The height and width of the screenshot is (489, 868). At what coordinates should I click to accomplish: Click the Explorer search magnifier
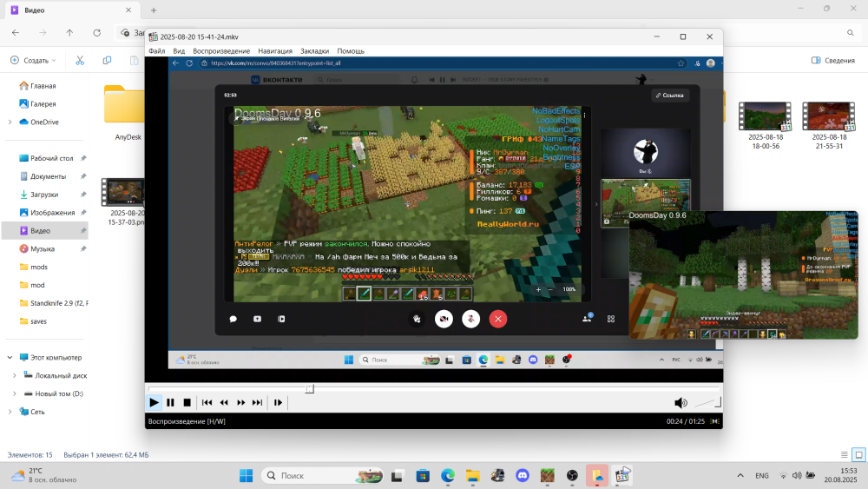pyautogui.click(x=851, y=33)
